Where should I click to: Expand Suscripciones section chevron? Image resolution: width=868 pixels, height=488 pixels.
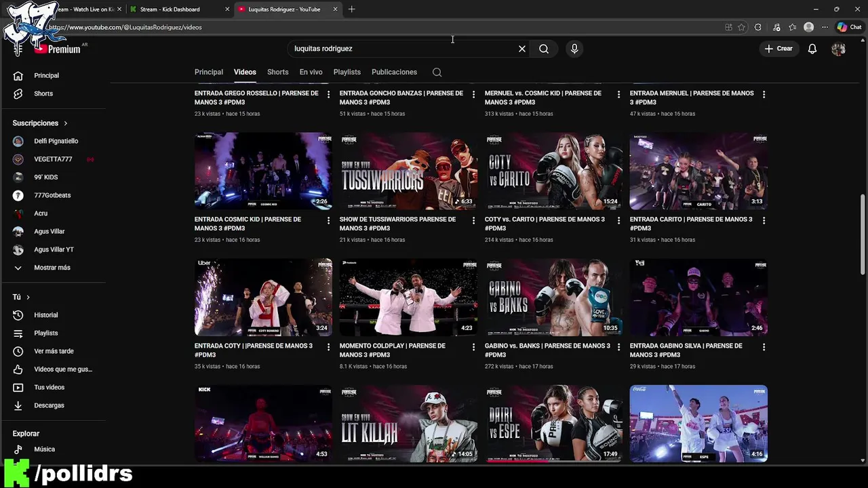coord(66,123)
